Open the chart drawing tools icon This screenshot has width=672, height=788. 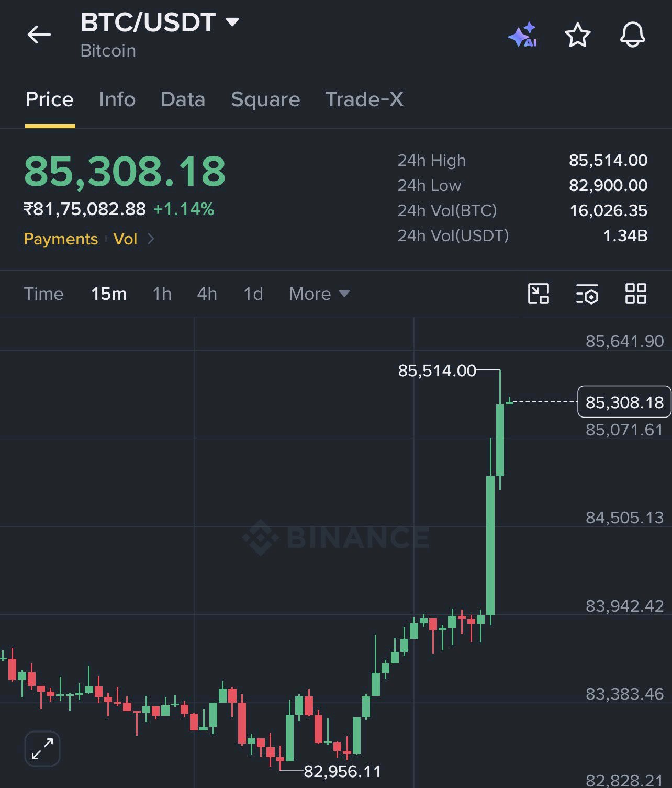(x=539, y=294)
